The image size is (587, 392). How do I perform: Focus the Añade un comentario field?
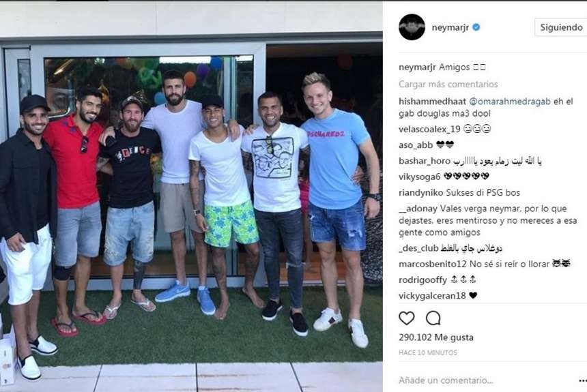(x=487, y=380)
